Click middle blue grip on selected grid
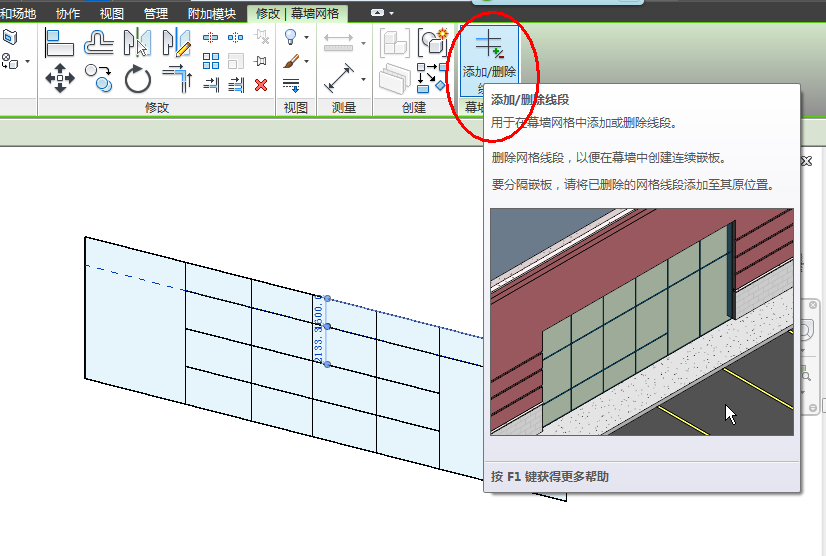The width and height of the screenshot is (826, 556). (x=327, y=327)
